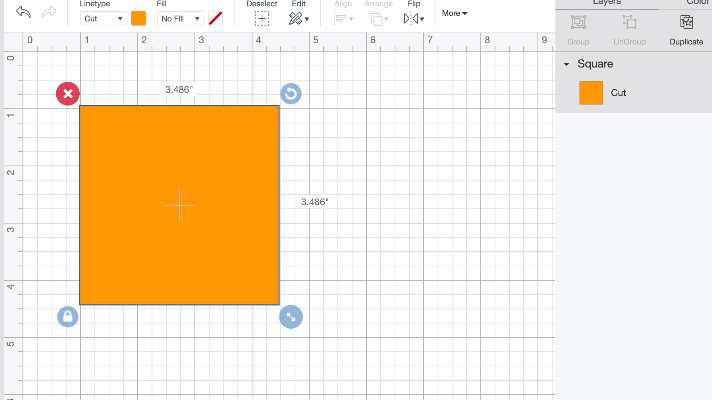Image resolution: width=712 pixels, height=400 pixels.
Task: Select the orange Cut layer thumbnail
Action: (591, 92)
